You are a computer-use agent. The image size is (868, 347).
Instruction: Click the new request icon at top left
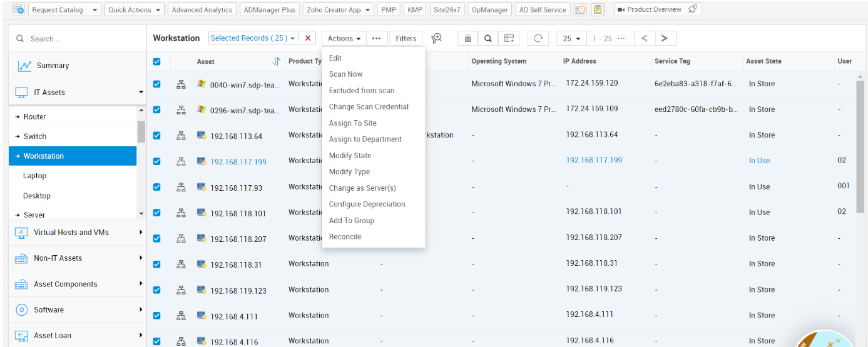(18, 9)
